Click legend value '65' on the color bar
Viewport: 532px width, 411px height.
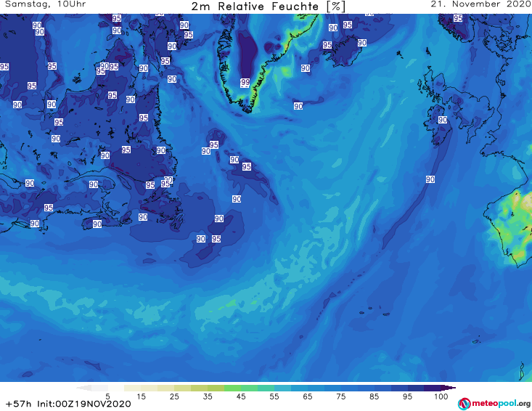pyautogui.click(x=308, y=396)
